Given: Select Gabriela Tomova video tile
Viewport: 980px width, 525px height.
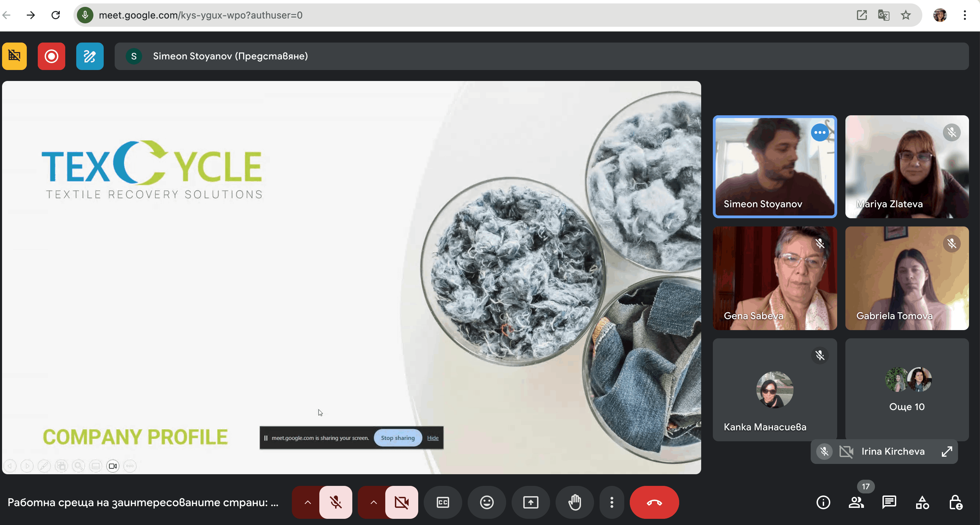Looking at the screenshot, I should [907, 278].
